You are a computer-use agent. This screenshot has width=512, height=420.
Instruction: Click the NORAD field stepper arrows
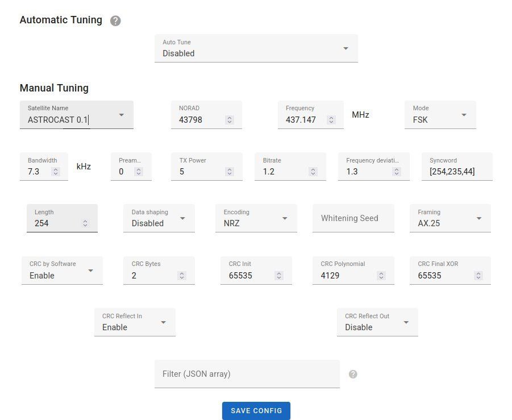(x=230, y=120)
